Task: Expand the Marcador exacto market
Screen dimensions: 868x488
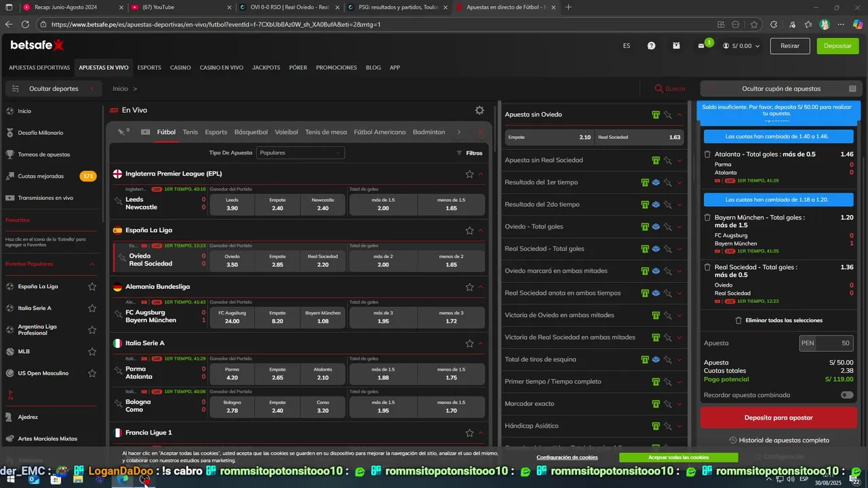Action: coord(679,404)
